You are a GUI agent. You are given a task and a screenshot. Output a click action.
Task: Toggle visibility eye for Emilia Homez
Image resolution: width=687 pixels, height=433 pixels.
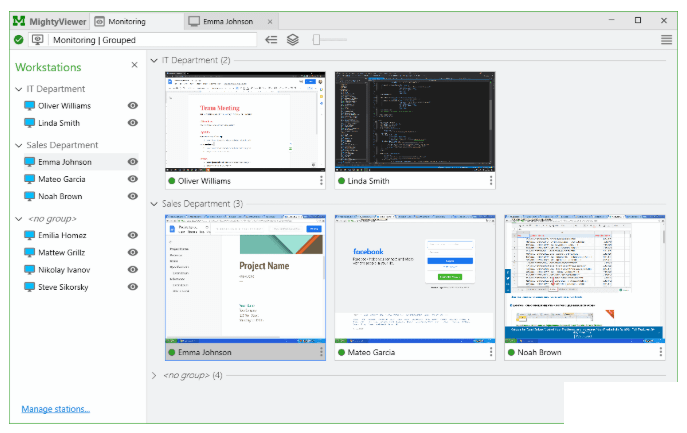point(133,235)
